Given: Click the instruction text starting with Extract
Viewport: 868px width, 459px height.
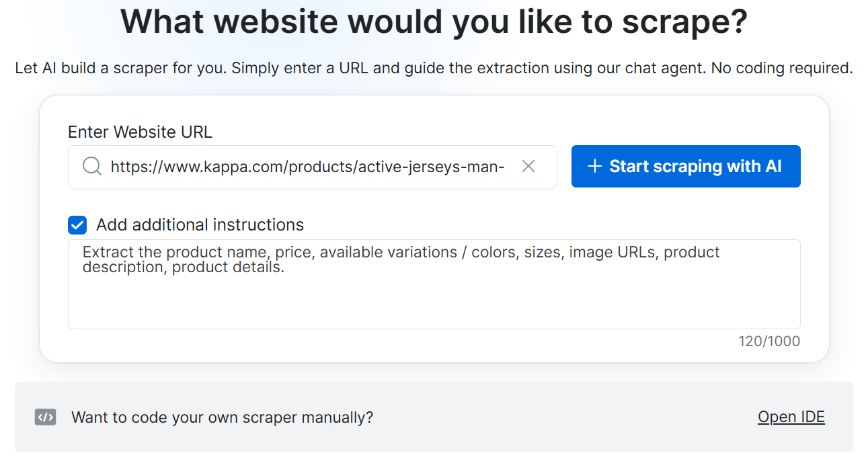Looking at the screenshot, I should point(401,259).
